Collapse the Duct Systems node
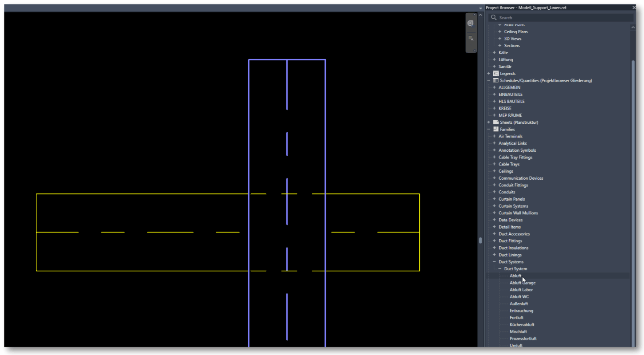This screenshot has height=355, width=644. [x=494, y=262]
